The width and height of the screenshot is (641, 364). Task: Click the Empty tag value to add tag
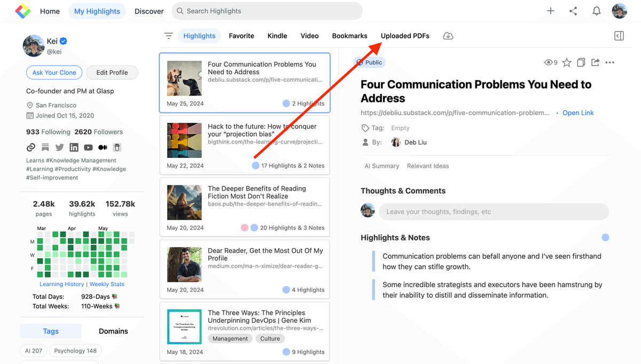pyautogui.click(x=400, y=128)
